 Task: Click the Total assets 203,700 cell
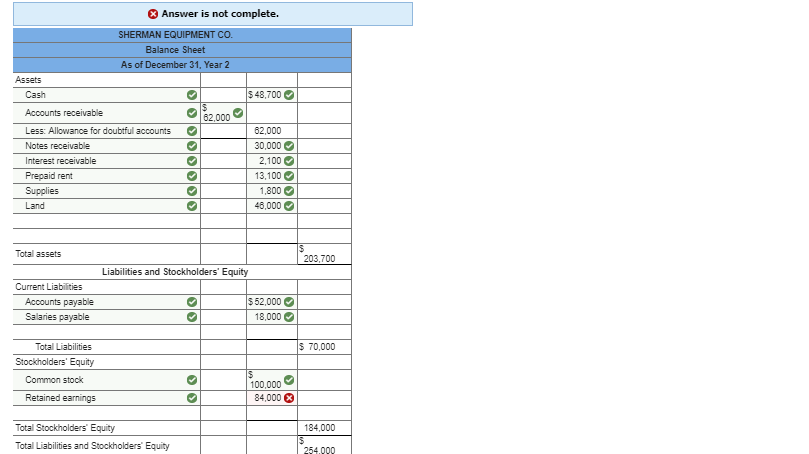point(325,254)
